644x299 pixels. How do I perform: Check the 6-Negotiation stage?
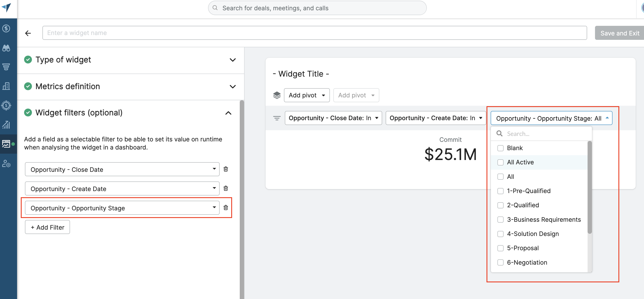pyautogui.click(x=500, y=262)
